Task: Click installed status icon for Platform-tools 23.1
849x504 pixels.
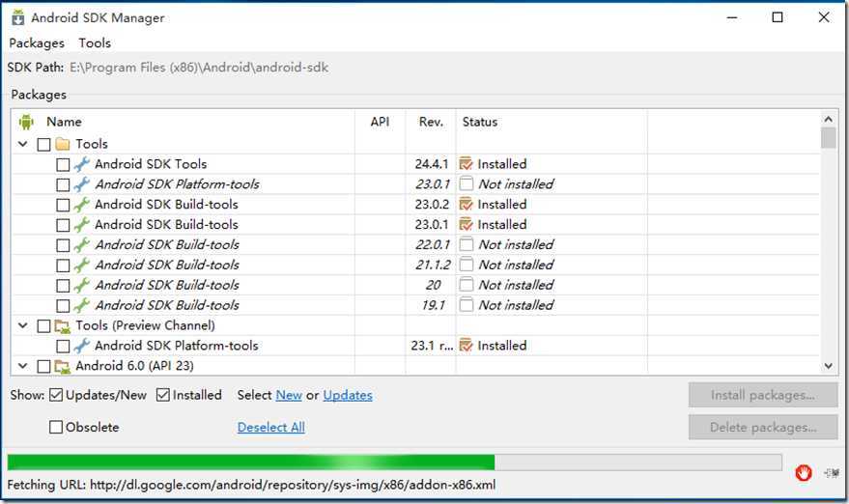Action: coord(466,346)
